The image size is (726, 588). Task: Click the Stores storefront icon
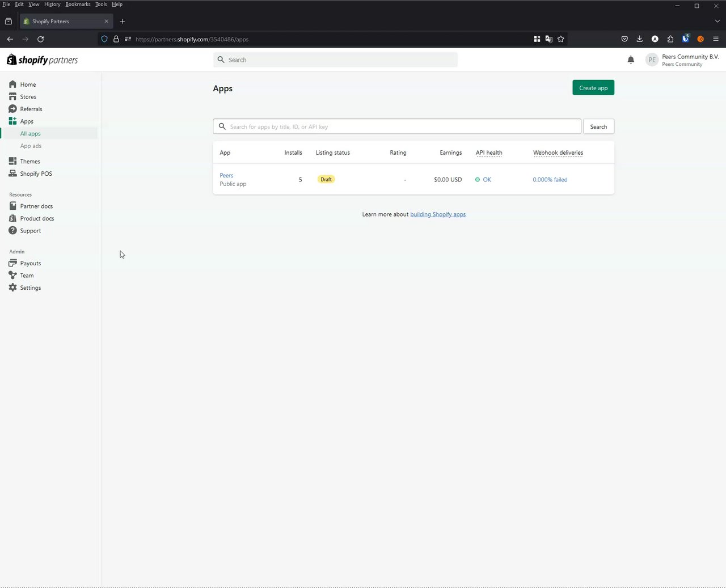pos(12,96)
